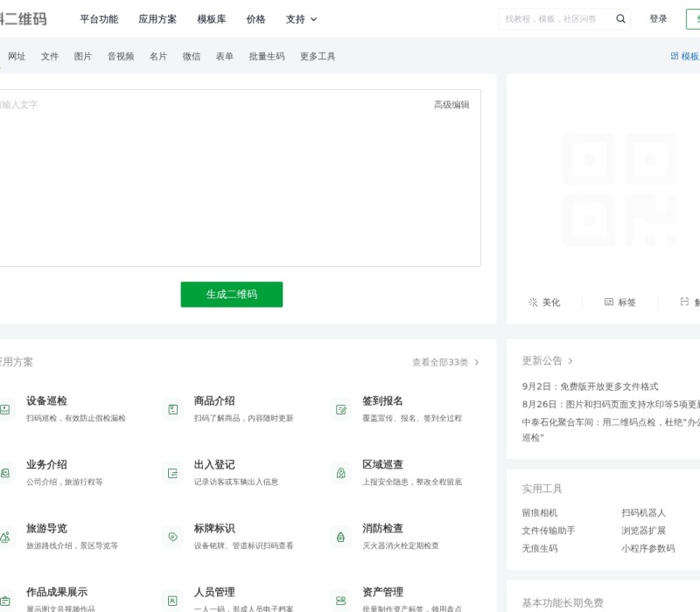Screen dimensions: 700x612
Task: Click the 签到报名 icon
Action: pyautogui.click(x=340, y=409)
